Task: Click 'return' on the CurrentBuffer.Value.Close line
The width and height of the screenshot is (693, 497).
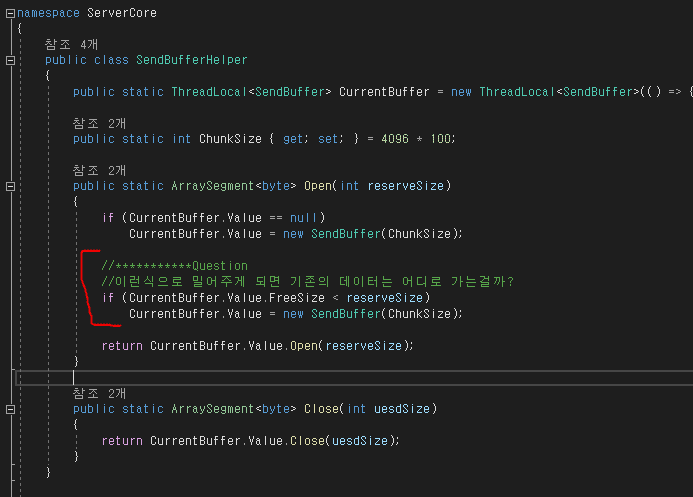Action: [x=122, y=441]
